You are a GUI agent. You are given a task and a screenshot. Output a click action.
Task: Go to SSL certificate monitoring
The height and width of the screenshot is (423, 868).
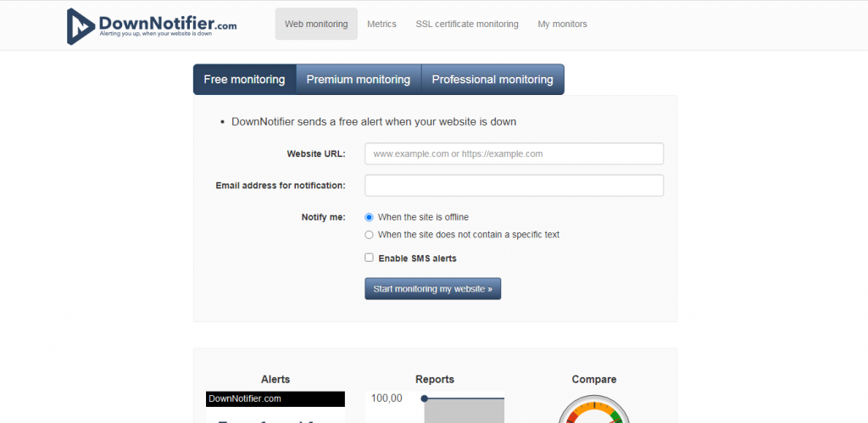467,24
